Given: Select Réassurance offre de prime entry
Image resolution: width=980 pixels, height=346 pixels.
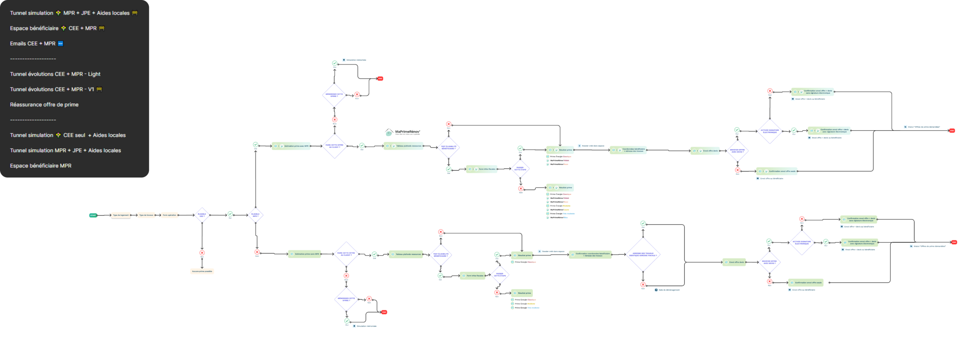Looking at the screenshot, I should pyautogui.click(x=44, y=105).
